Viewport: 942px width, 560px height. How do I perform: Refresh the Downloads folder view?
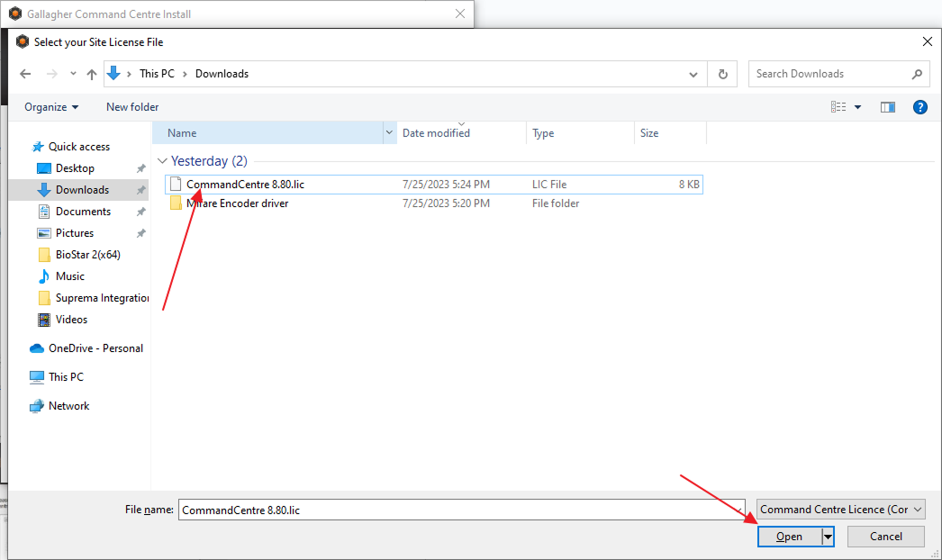(x=722, y=74)
